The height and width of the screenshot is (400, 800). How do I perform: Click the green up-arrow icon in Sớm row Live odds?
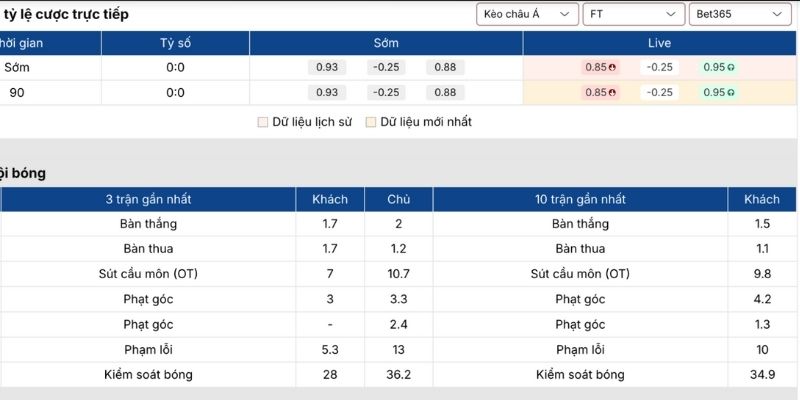[x=731, y=68]
